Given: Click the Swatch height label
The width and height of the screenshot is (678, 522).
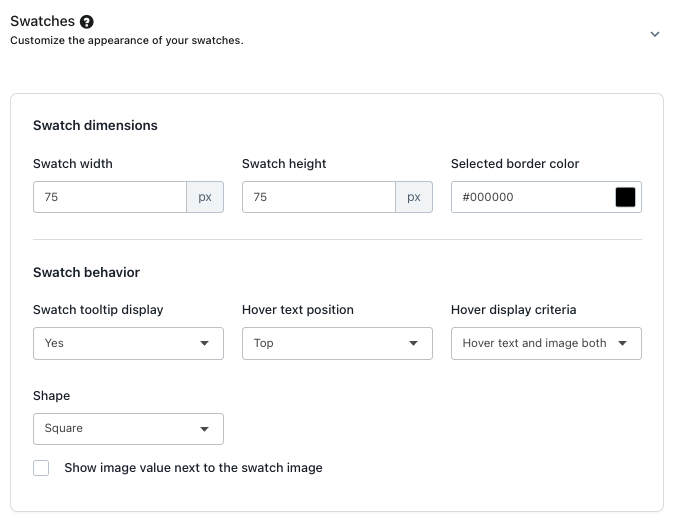Looking at the screenshot, I should pos(284,164).
